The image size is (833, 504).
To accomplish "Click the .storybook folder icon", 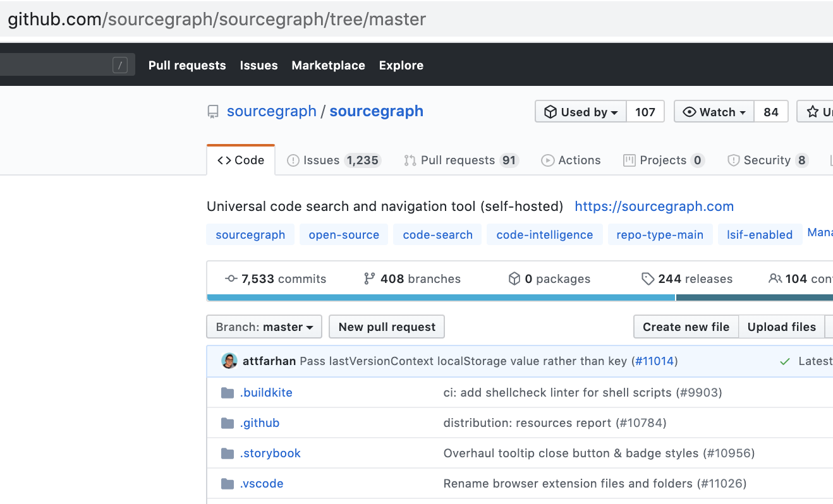I will pyautogui.click(x=228, y=453).
